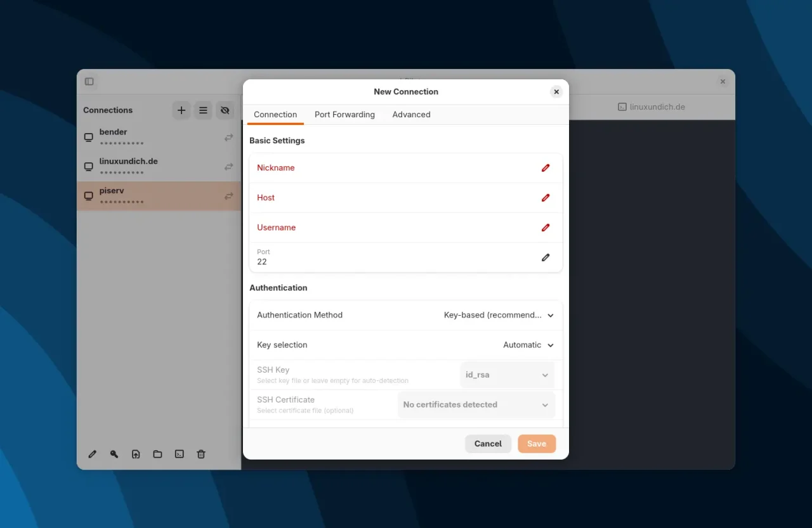
Task: Toggle port forwarding arrows for piserv
Action: (x=228, y=196)
